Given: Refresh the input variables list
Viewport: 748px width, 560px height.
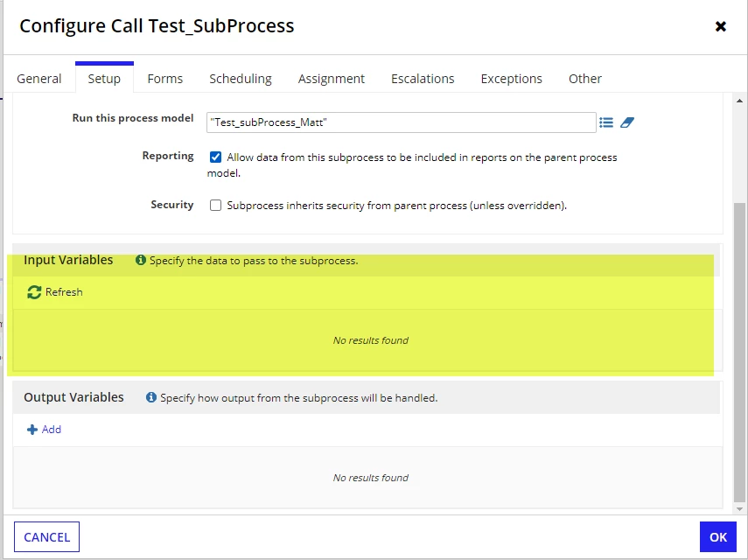Looking at the screenshot, I should 55,292.
